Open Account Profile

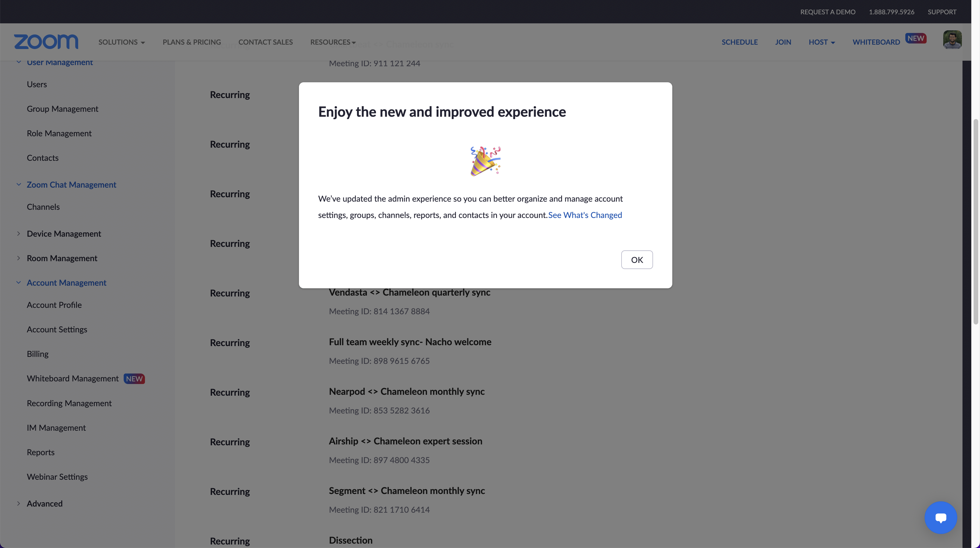54,305
